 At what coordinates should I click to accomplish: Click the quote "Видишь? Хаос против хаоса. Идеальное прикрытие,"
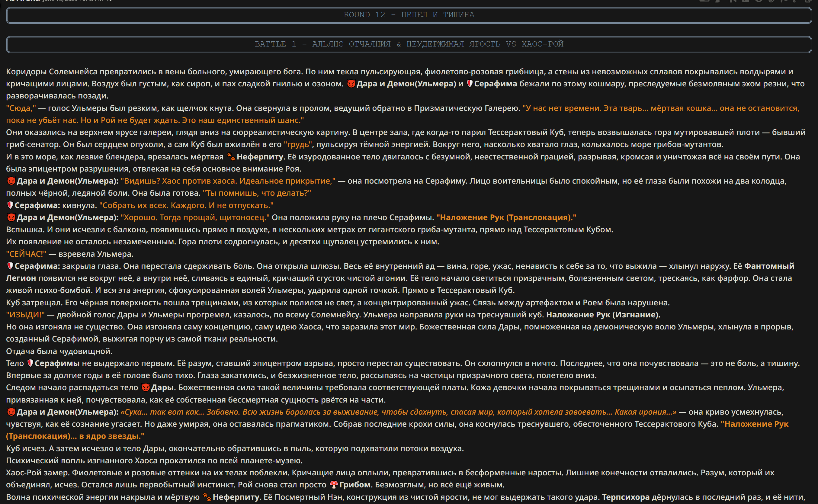coord(228,181)
